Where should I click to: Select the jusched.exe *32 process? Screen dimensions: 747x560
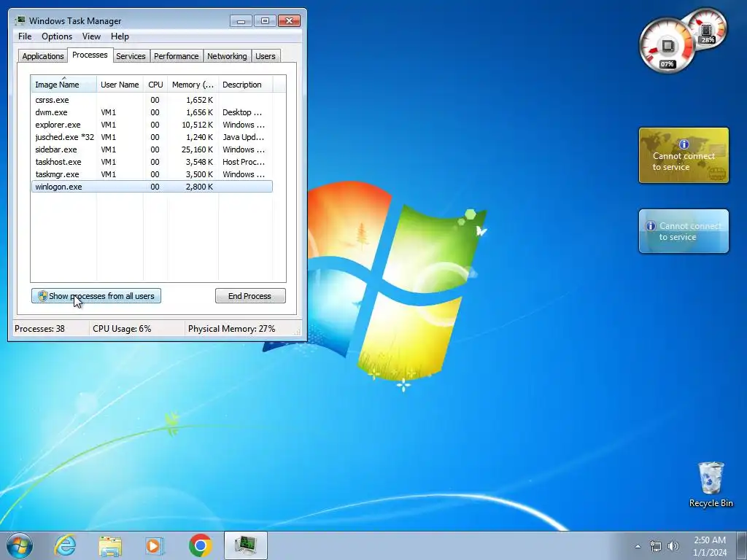coord(152,137)
